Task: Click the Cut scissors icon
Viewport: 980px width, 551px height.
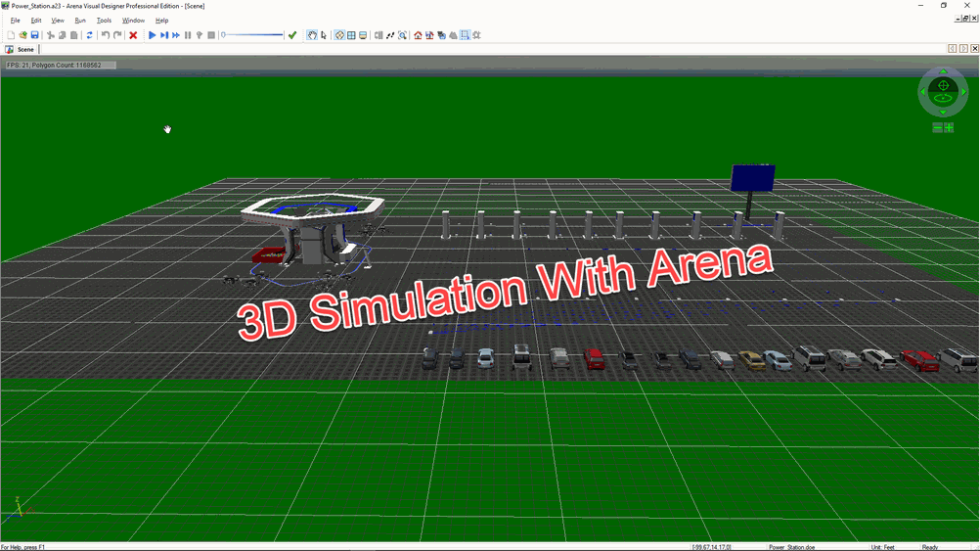Action: click(51, 35)
